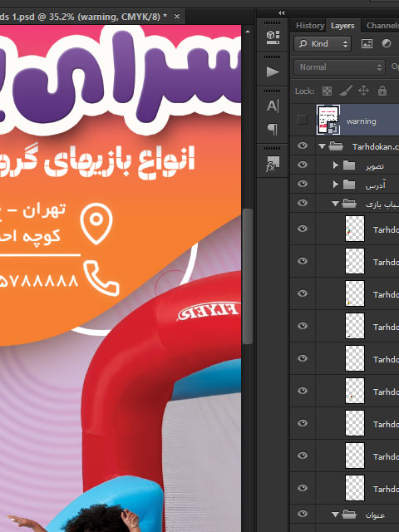
Task: Hide the تصویر group with eye icon
Action: [303, 165]
